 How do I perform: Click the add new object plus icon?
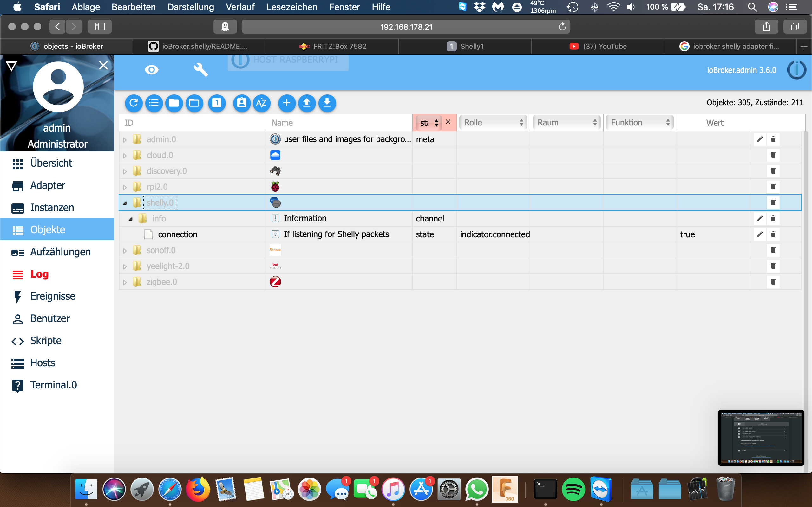[286, 103]
